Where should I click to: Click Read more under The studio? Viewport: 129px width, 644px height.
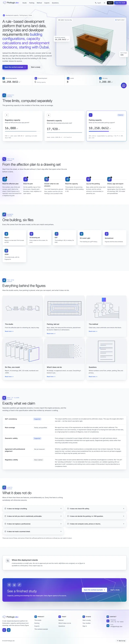click(9, 331)
